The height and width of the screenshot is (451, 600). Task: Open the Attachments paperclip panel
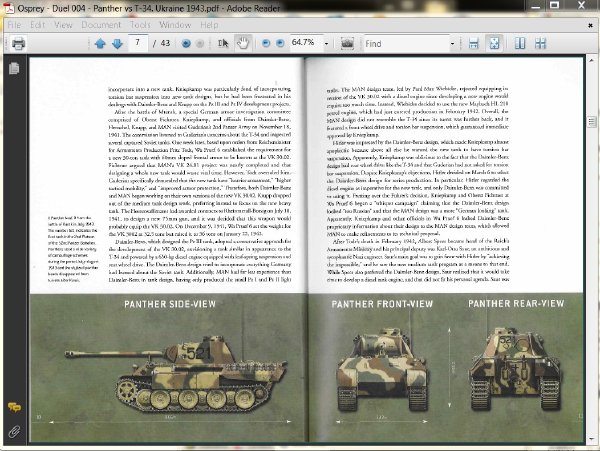tap(14, 431)
